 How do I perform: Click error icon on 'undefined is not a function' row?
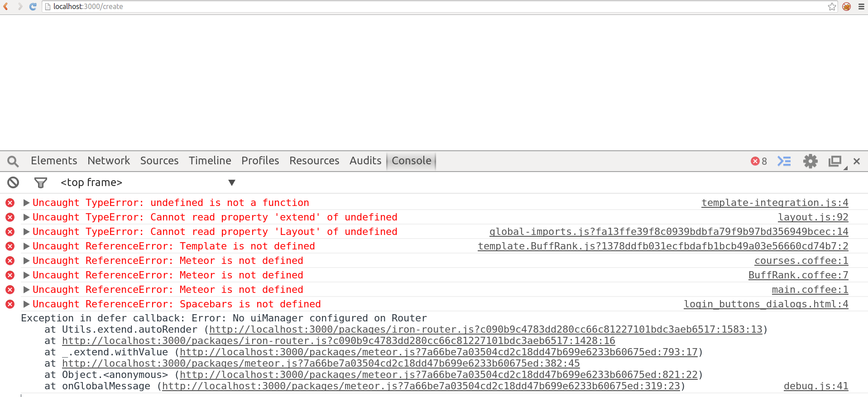point(10,203)
